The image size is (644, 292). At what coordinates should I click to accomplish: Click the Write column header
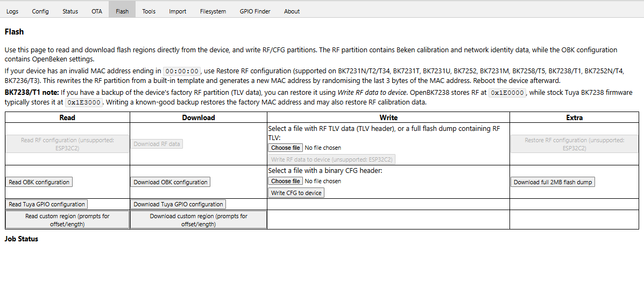click(388, 117)
